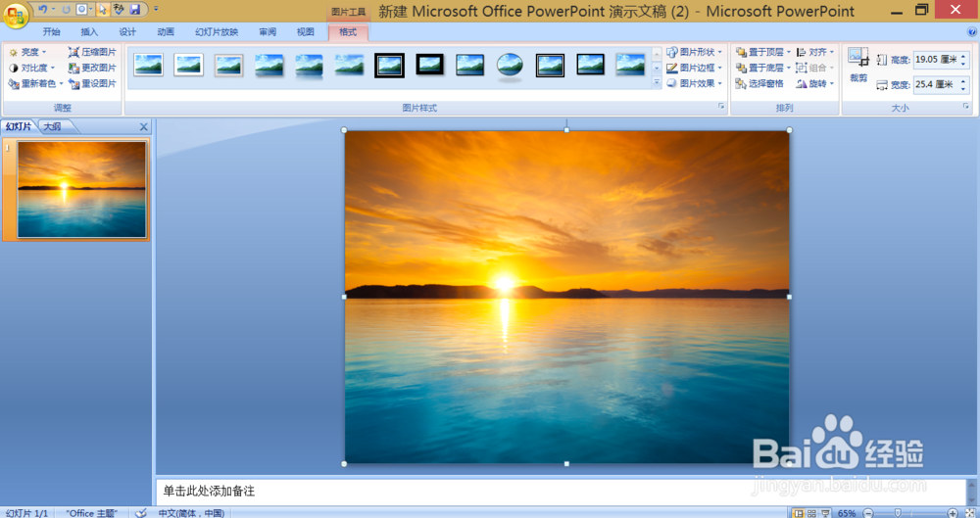Close the slides/outline pane
Image resolution: width=980 pixels, height=518 pixels.
144,127
